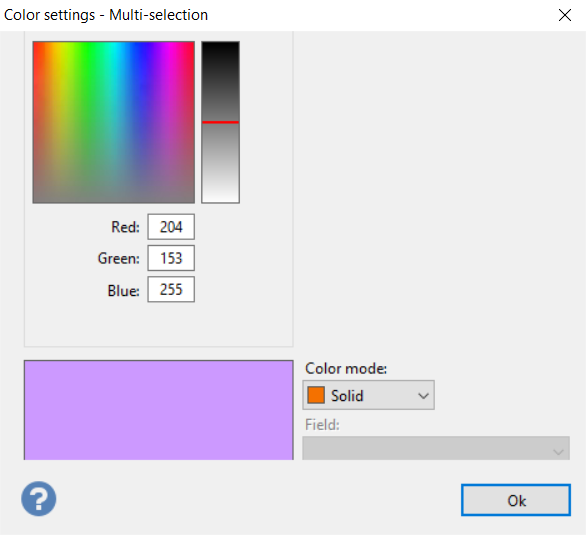This screenshot has width=586, height=535.
Task: Close the Color settings dialog
Action: pyautogui.click(x=565, y=15)
